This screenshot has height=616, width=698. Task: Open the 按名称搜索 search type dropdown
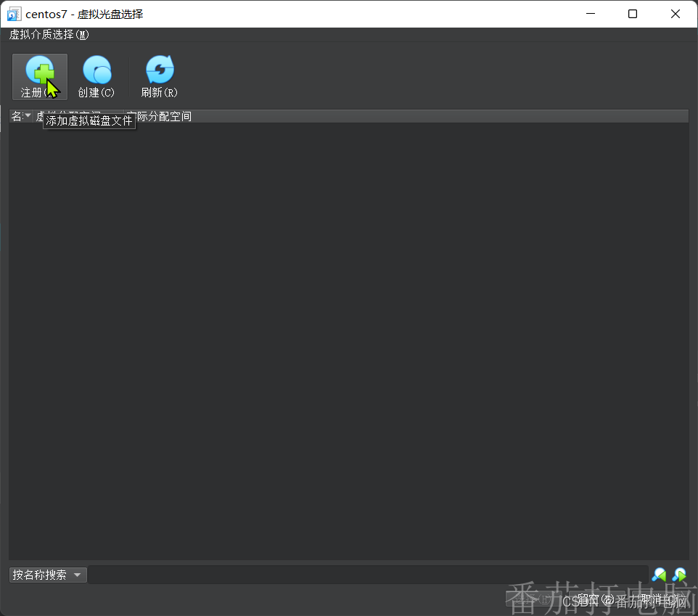pyautogui.click(x=48, y=575)
